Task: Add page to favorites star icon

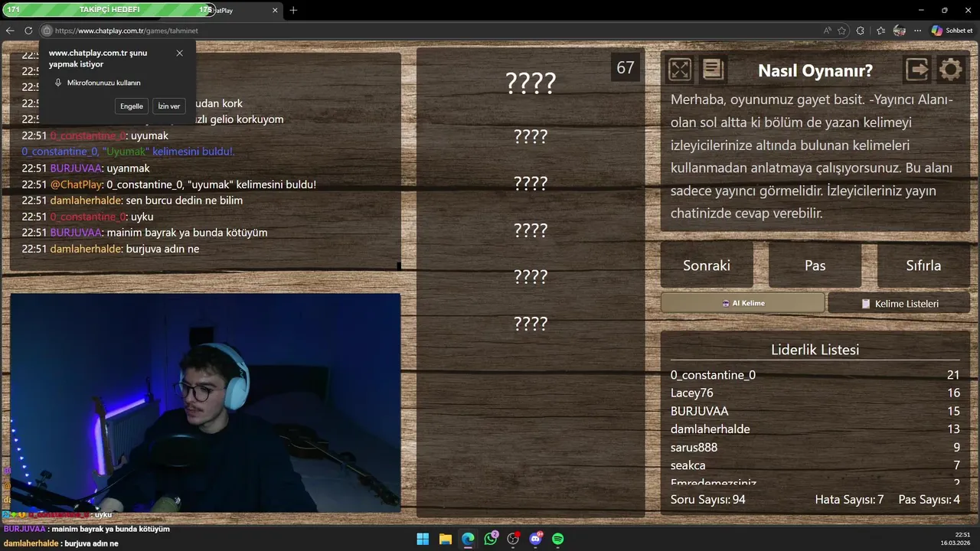Action: (x=842, y=31)
